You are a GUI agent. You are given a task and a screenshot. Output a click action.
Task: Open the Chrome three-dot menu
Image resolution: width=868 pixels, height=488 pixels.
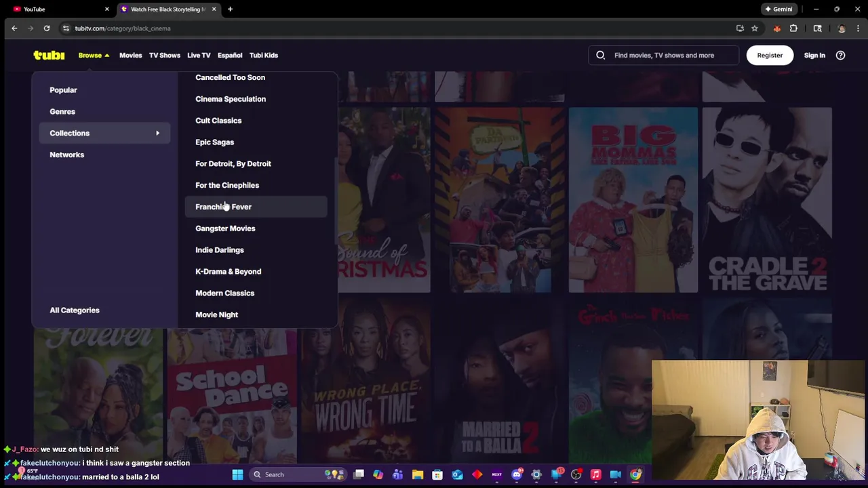858,28
